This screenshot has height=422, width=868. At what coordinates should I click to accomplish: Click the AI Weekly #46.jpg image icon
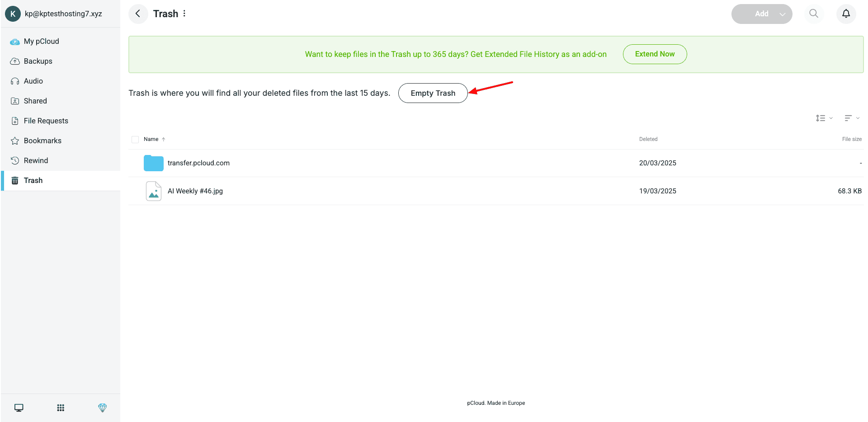coord(154,191)
